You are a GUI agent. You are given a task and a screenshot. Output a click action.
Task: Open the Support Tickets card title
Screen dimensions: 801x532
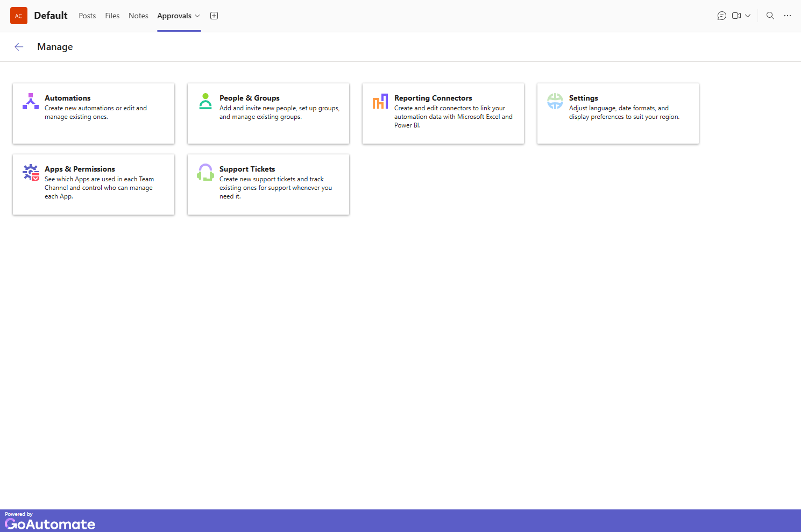click(247, 169)
